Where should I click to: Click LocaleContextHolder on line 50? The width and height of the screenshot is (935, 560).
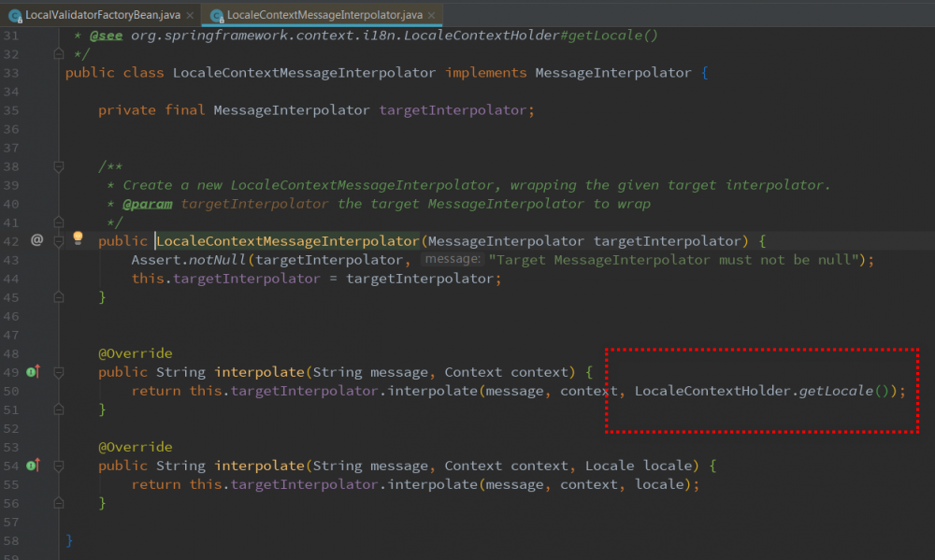[712, 391]
